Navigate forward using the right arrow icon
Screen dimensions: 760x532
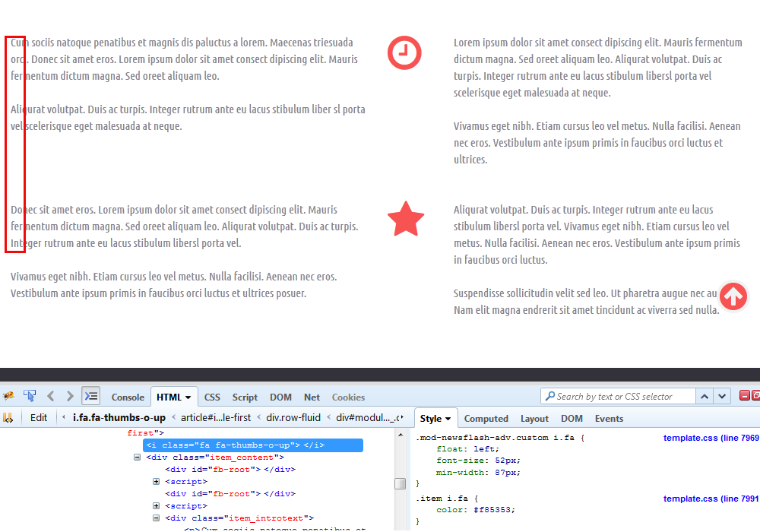pyautogui.click(x=69, y=396)
